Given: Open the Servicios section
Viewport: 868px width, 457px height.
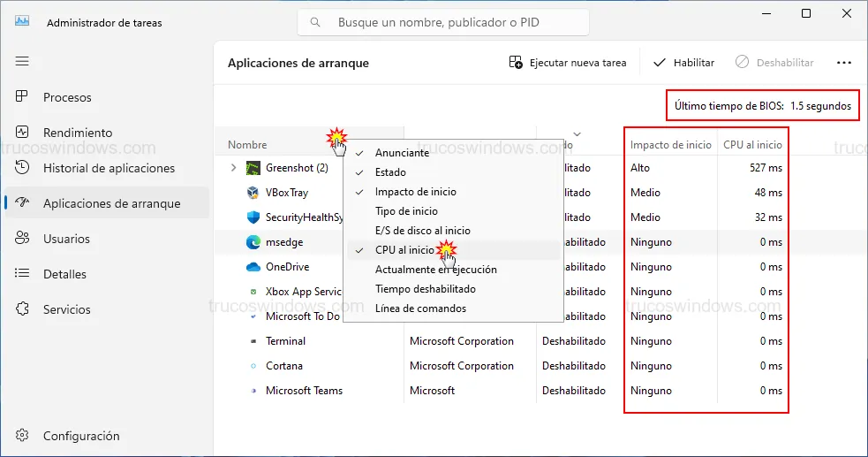Looking at the screenshot, I should pos(66,309).
